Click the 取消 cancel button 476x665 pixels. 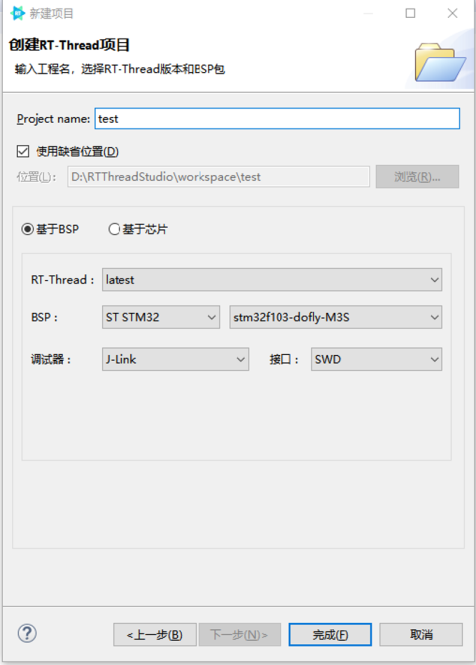point(421,634)
